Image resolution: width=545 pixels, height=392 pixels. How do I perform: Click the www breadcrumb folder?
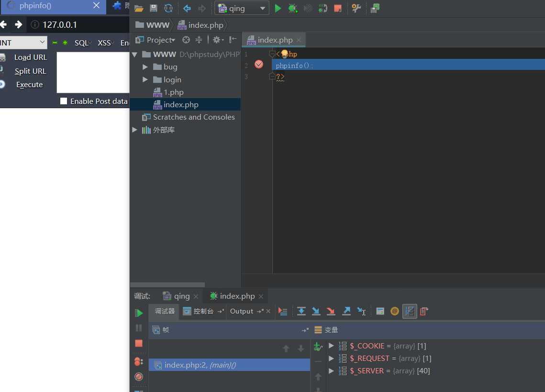152,25
